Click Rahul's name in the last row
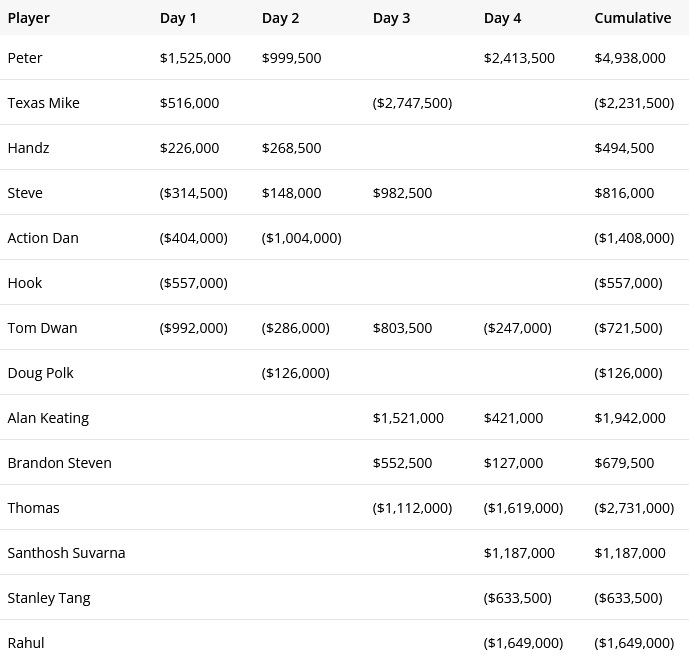689x660 pixels. [26, 643]
